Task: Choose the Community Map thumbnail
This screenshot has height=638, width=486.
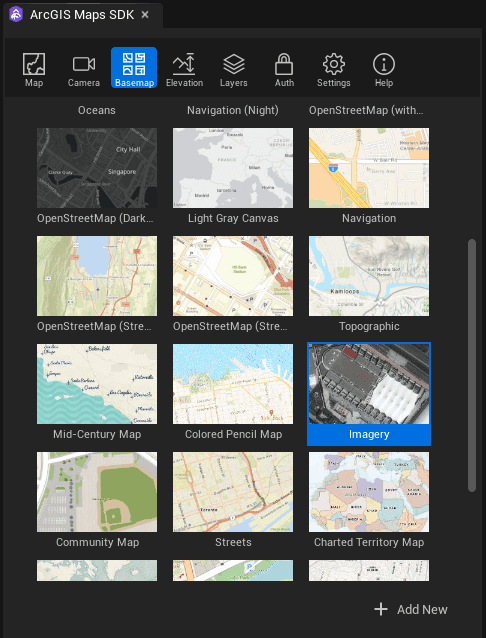Action: (97, 492)
